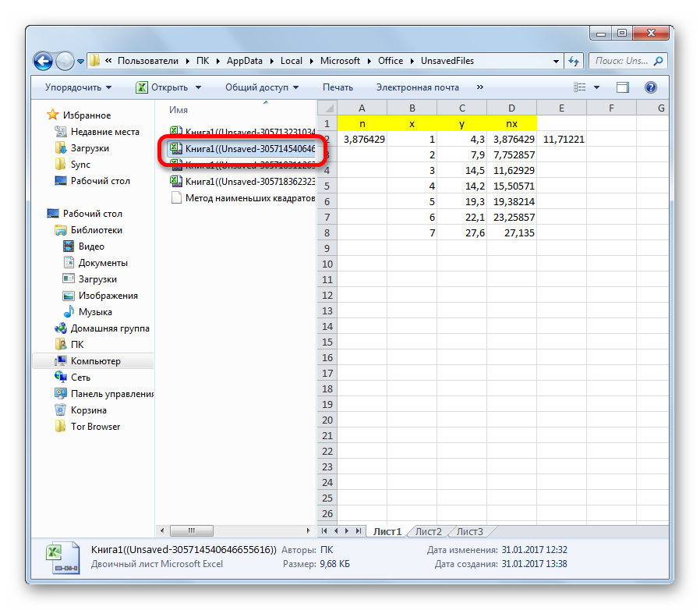The width and height of the screenshot is (700, 610).
Task: Click the Excel icon on the Открыть button
Action: pos(142,87)
